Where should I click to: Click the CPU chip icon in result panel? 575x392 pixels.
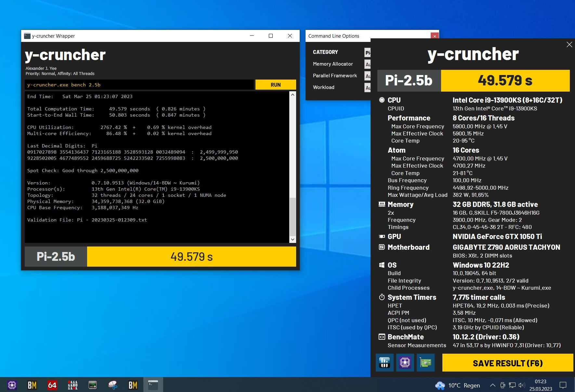tap(382, 100)
